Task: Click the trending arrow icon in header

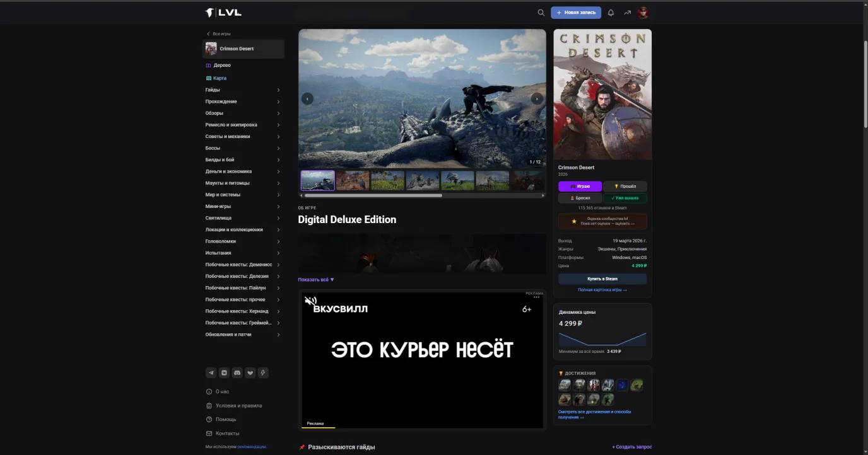Action: click(627, 13)
